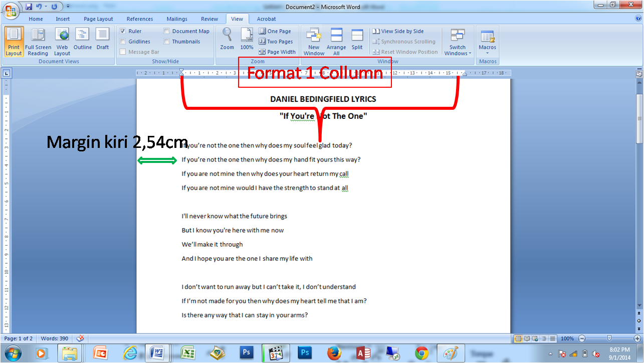
Task: Toggle ruler button above the vertical scrollbar
Action: click(639, 73)
